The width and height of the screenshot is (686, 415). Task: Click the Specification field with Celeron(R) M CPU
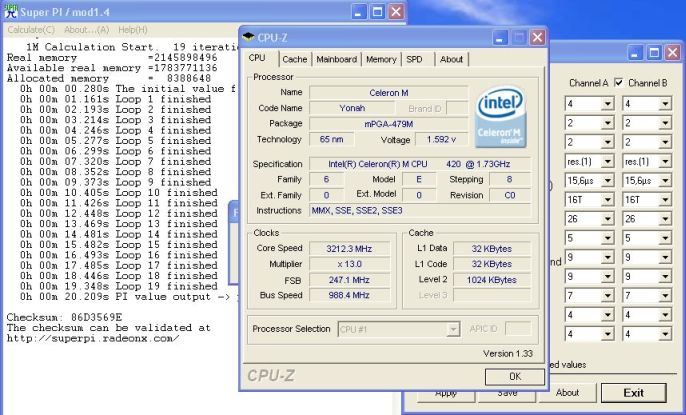(x=420, y=164)
